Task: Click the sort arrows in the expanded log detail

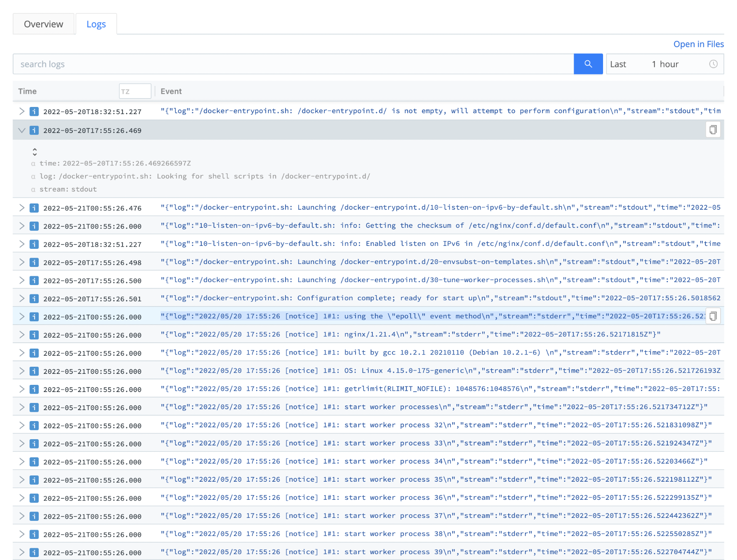Action: point(35,151)
